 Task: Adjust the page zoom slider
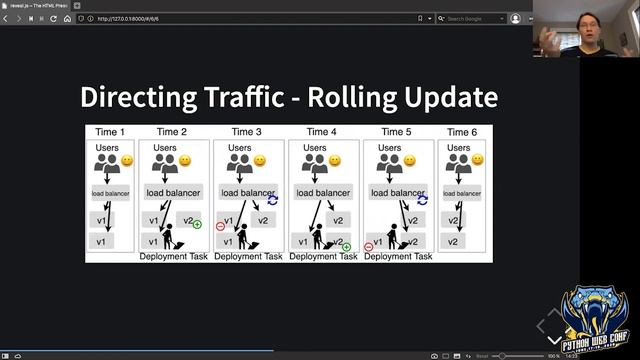tap(518, 356)
